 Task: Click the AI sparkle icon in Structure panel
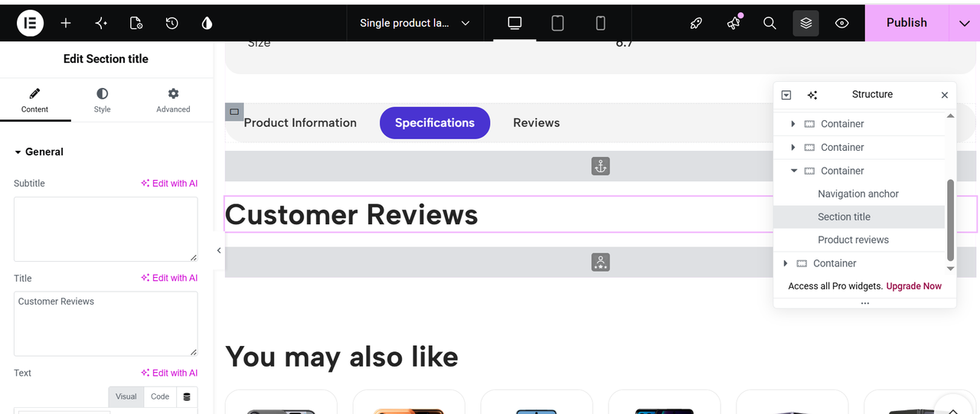point(812,95)
